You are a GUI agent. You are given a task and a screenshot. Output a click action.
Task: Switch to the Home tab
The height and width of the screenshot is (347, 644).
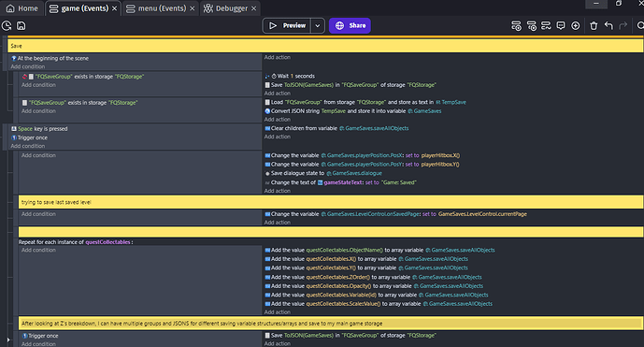pos(21,8)
